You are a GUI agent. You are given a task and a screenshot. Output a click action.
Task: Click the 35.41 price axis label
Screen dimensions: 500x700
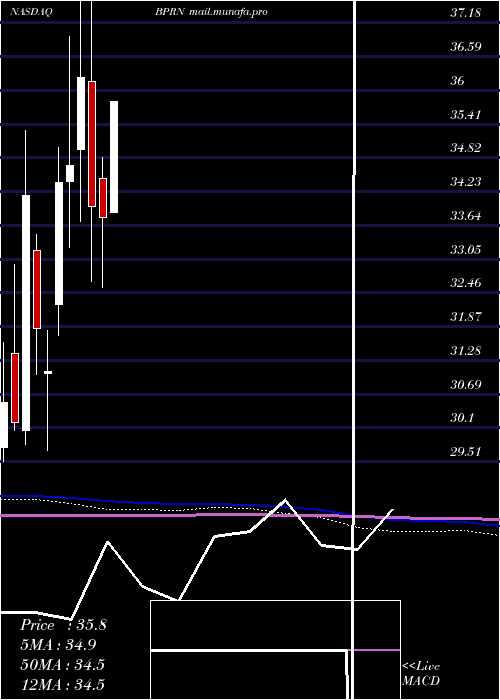pos(466,114)
